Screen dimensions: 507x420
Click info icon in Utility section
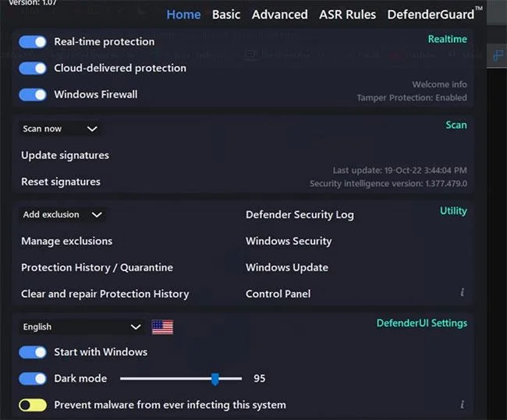click(x=463, y=292)
